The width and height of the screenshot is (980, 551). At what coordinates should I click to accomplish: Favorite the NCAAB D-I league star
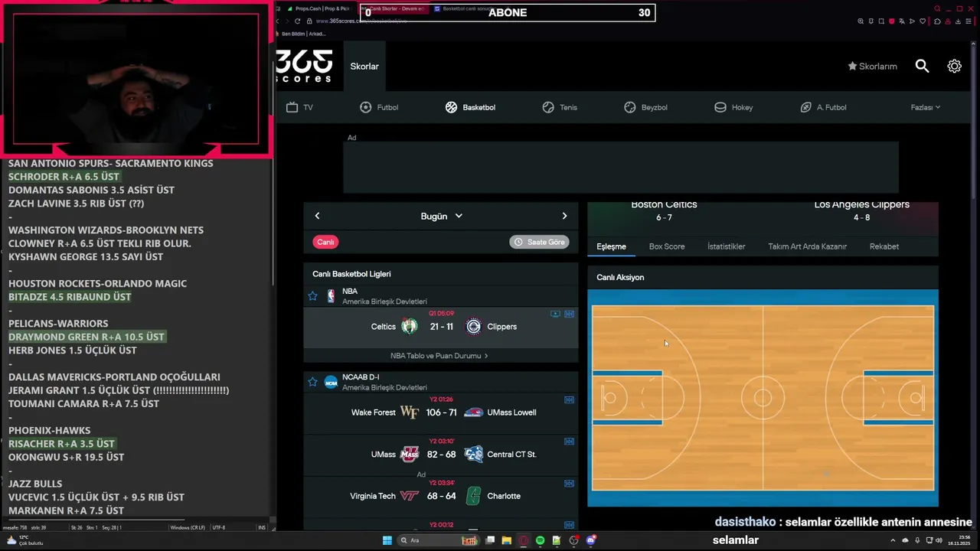click(312, 382)
